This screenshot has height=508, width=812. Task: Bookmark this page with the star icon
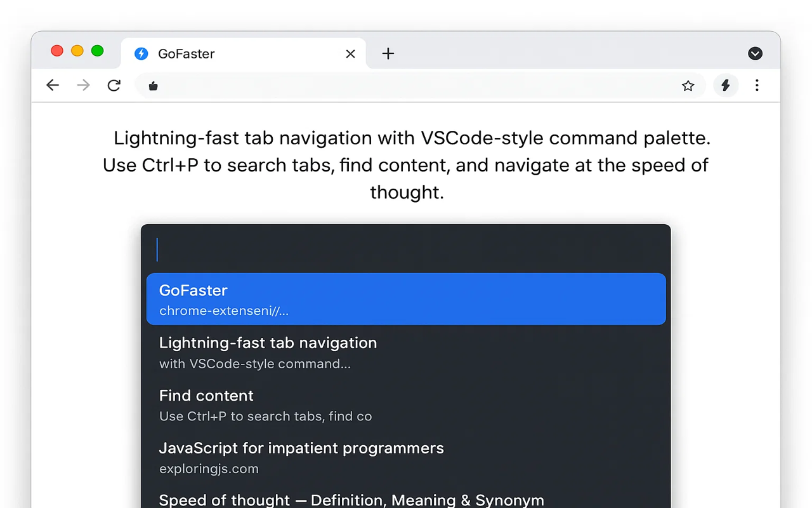pyautogui.click(x=688, y=86)
